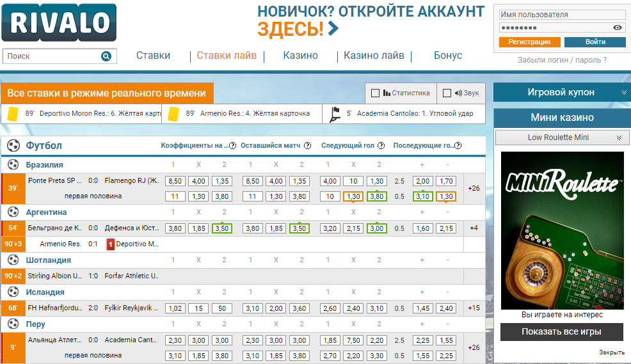Click НОВИЧОК? ОТКРОЙТЕ АККАУНТ banner
631x364 pixels.
click(x=371, y=12)
